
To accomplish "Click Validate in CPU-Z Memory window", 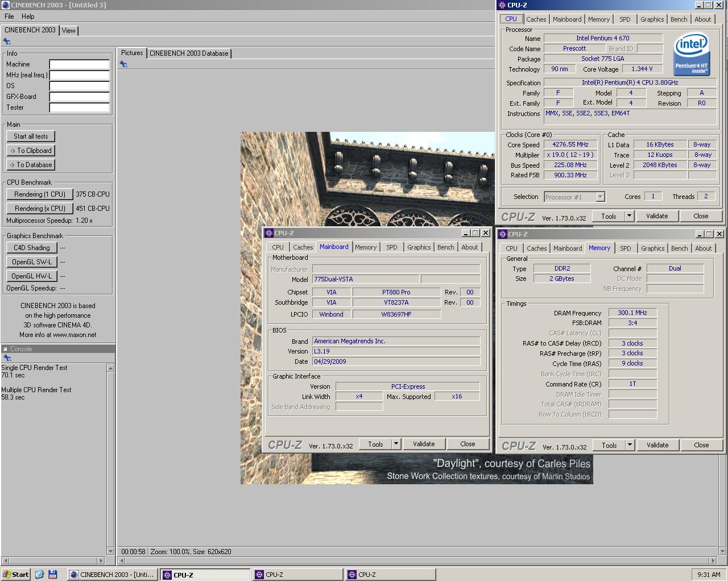I will pyautogui.click(x=657, y=445).
